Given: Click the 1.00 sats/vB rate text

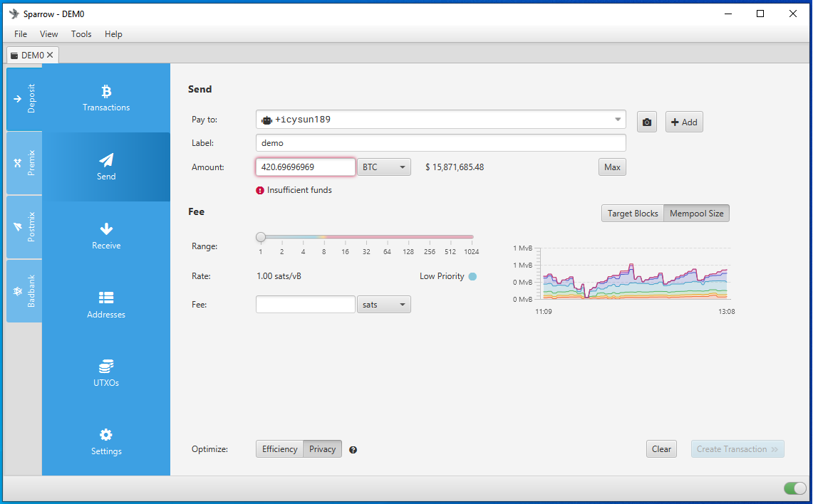Looking at the screenshot, I should 279,276.
